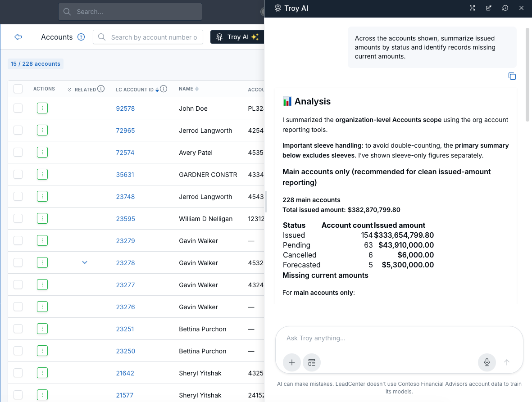Send message with the up-arrow button
The image size is (532, 402).
point(507,362)
